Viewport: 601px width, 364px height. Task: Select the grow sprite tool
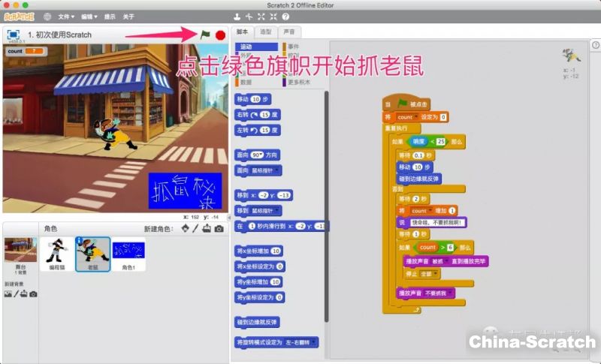(261, 17)
